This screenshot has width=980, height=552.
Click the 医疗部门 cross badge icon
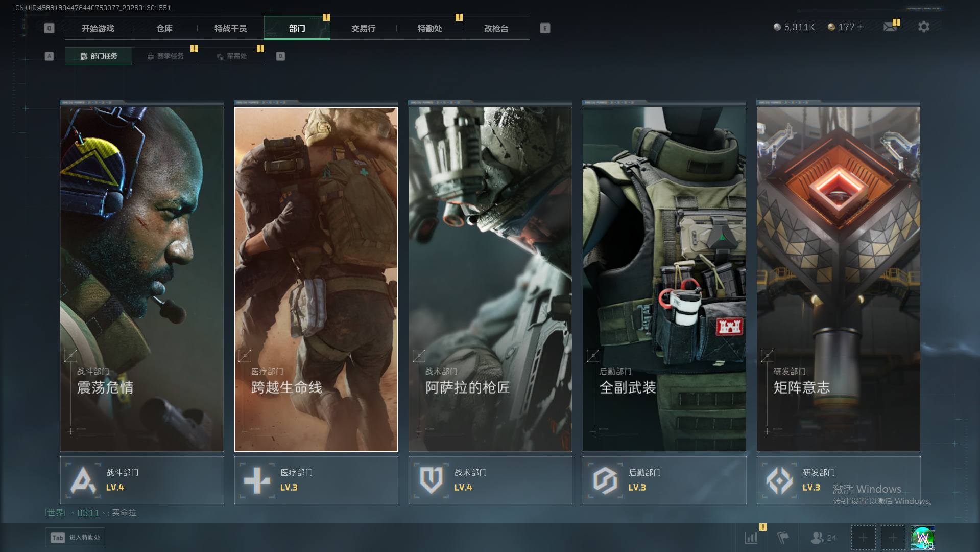click(x=257, y=480)
